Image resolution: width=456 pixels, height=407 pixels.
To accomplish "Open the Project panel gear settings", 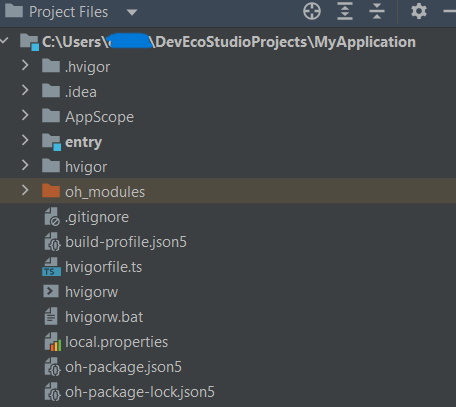I will pyautogui.click(x=419, y=11).
